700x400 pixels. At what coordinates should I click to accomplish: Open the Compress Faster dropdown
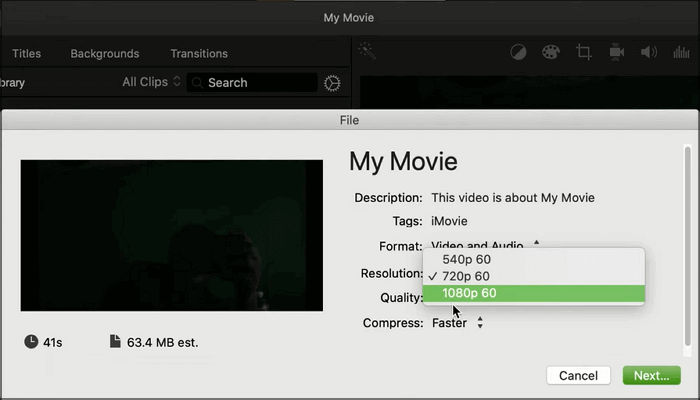[x=458, y=323]
